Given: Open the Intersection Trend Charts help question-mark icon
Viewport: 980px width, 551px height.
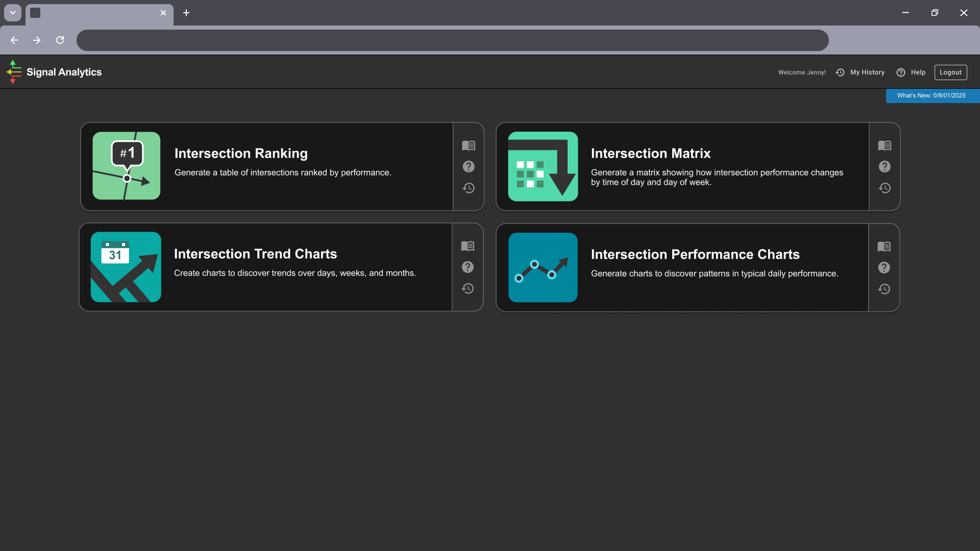Looking at the screenshot, I should click(468, 267).
